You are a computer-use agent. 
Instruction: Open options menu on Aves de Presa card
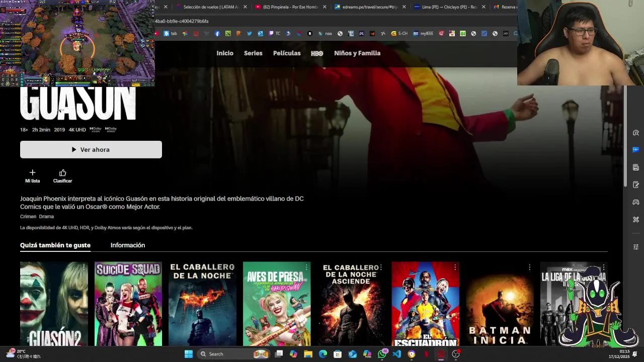(x=306, y=267)
